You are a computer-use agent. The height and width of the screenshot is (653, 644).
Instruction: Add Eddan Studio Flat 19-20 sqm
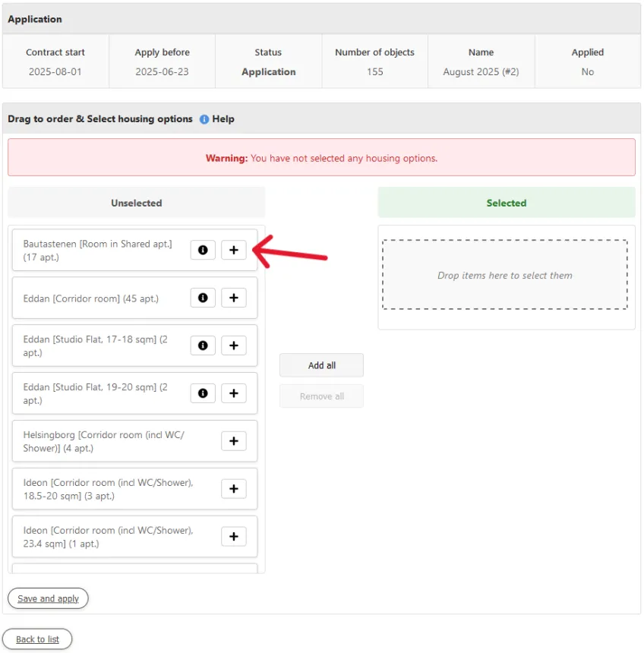(234, 393)
